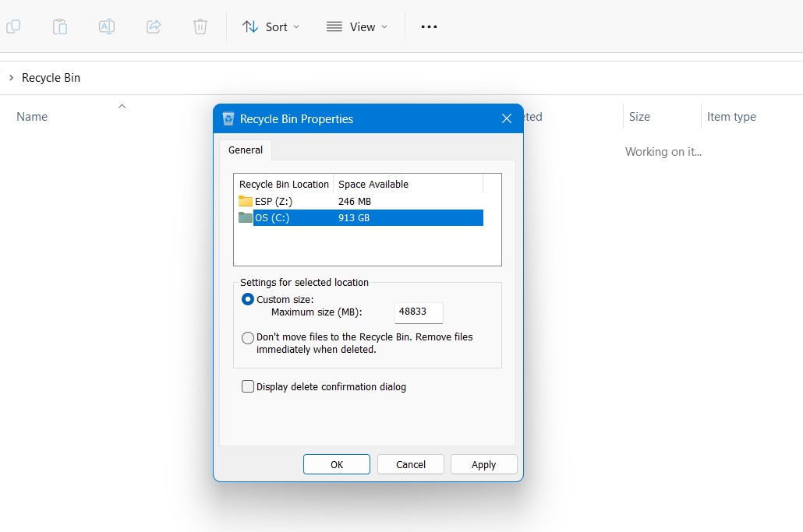Click the Recycle Bin breadcrumb label
Image resolution: width=803 pixels, height=532 pixels.
(x=51, y=77)
